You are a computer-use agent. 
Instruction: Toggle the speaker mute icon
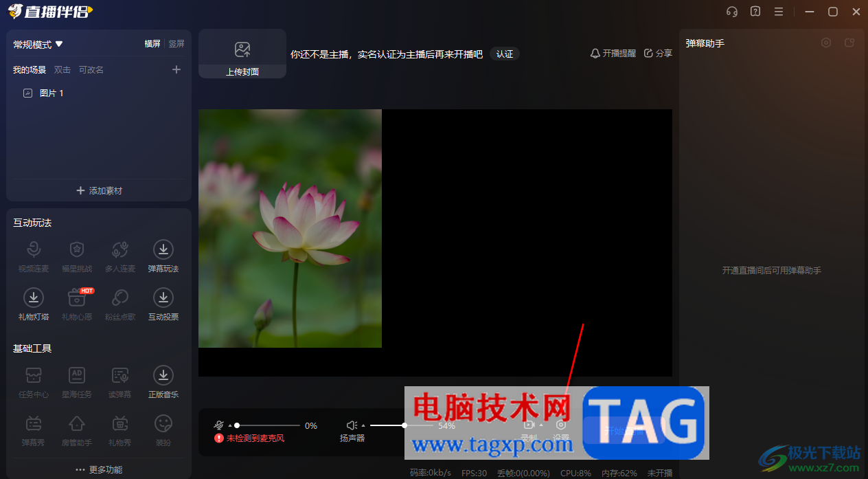tap(352, 425)
